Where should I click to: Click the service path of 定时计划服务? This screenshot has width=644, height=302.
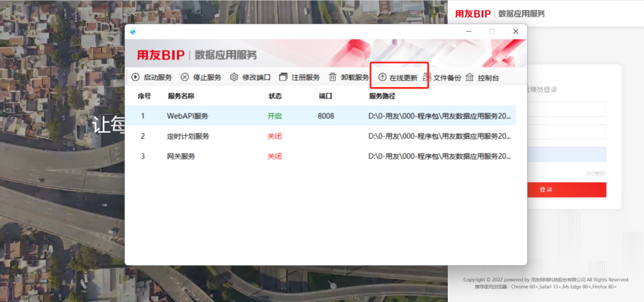[439, 136]
